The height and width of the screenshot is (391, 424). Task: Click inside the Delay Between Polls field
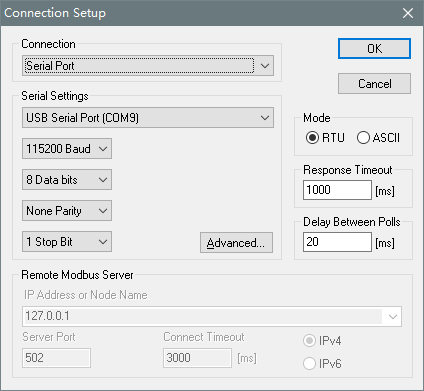tap(337, 242)
